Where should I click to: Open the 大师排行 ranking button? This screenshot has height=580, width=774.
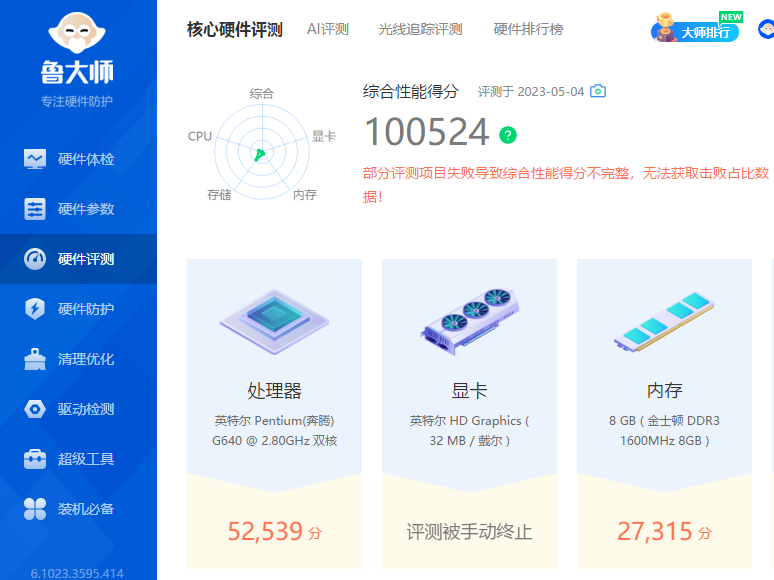point(697,28)
